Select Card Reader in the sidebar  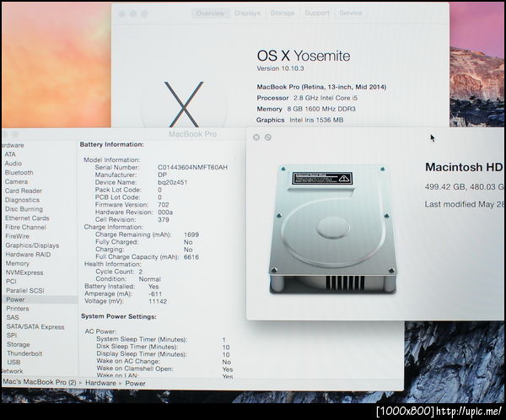(x=24, y=191)
